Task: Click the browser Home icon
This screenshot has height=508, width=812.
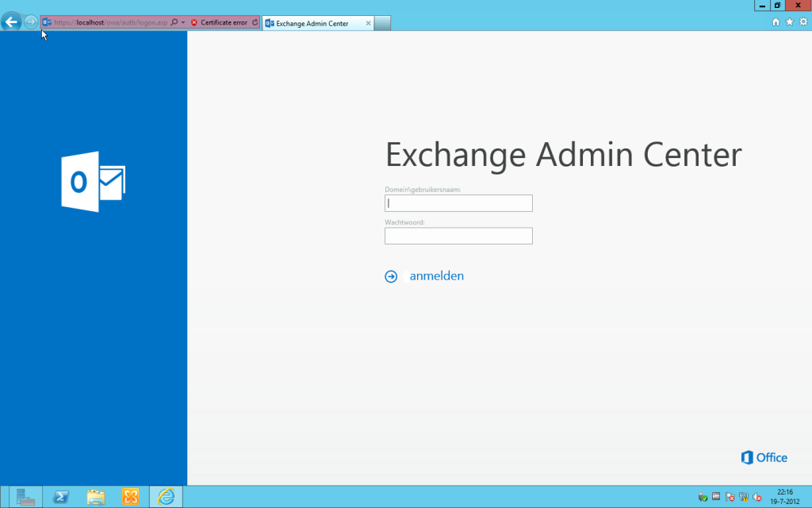Action: [x=776, y=21]
